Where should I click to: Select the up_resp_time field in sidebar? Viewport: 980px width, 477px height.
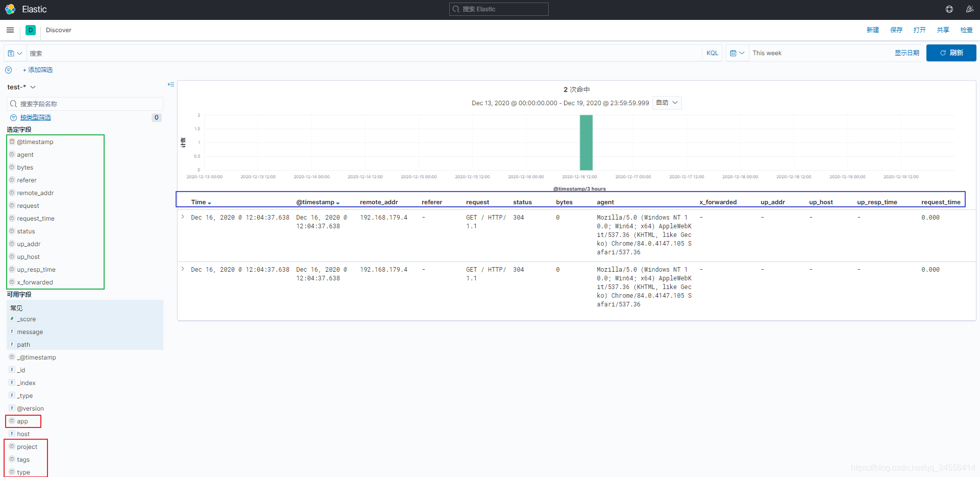coord(36,270)
